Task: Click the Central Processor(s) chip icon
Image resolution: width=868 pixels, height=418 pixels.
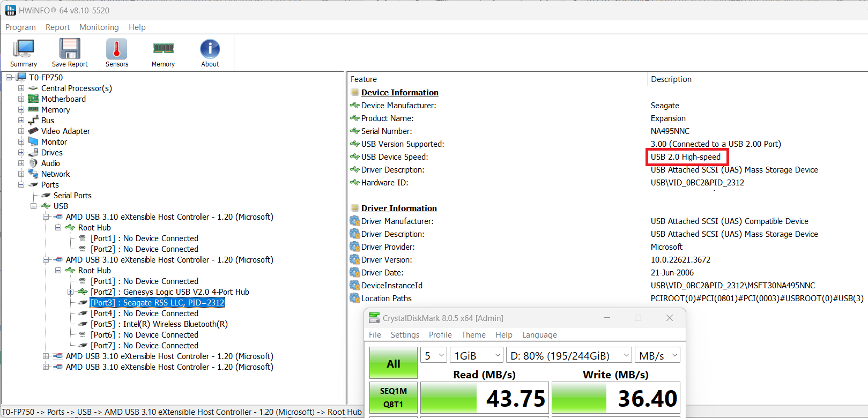Action: [x=33, y=88]
